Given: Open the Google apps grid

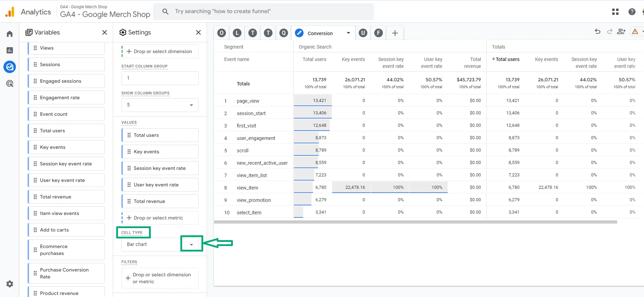Looking at the screenshot, I should pos(615,12).
